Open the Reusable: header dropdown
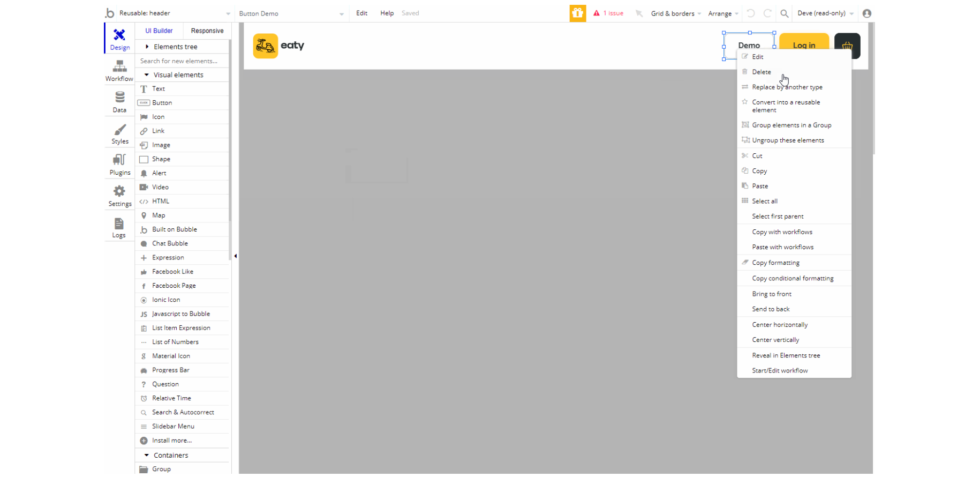 pyautogui.click(x=175, y=13)
